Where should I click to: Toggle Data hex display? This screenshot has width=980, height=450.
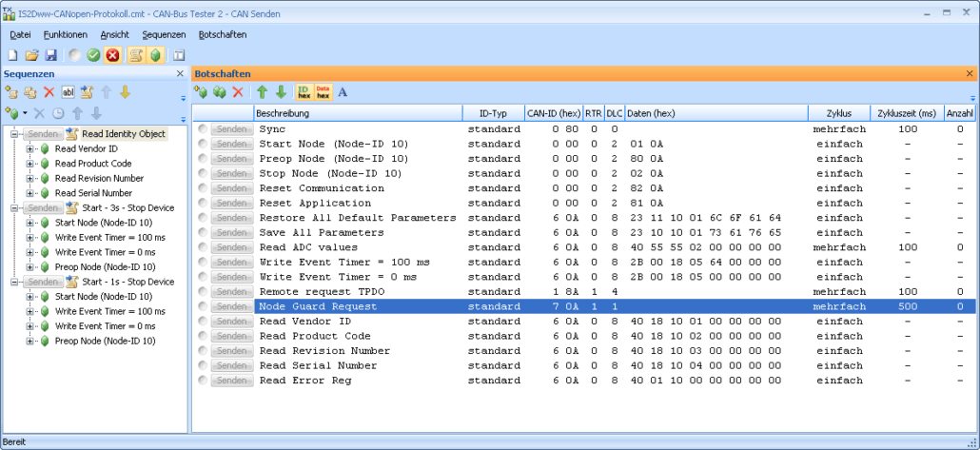(x=323, y=92)
